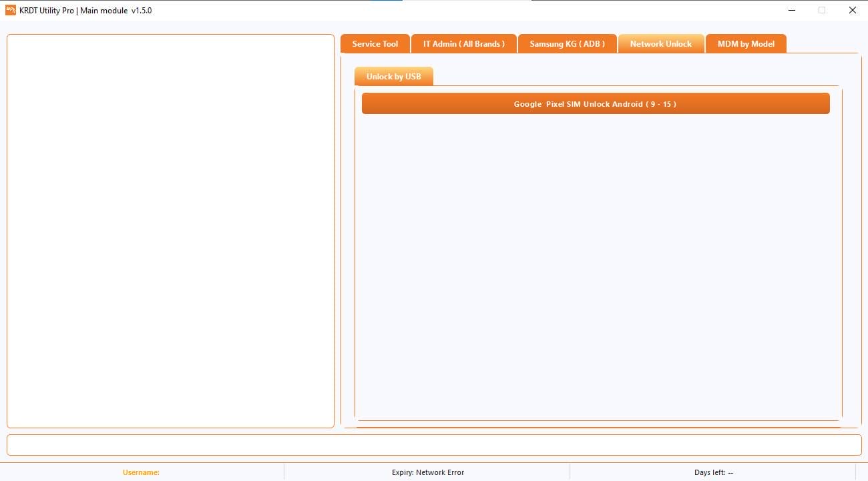The height and width of the screenshot is (481, 868).
Task: Click inside the left log output panel
Action: point(170,230)
